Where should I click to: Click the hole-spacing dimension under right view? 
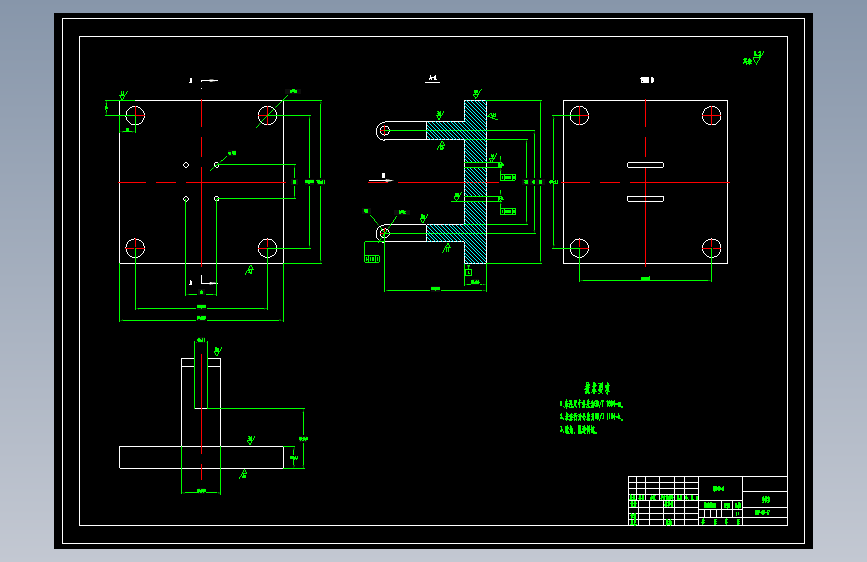645,279
